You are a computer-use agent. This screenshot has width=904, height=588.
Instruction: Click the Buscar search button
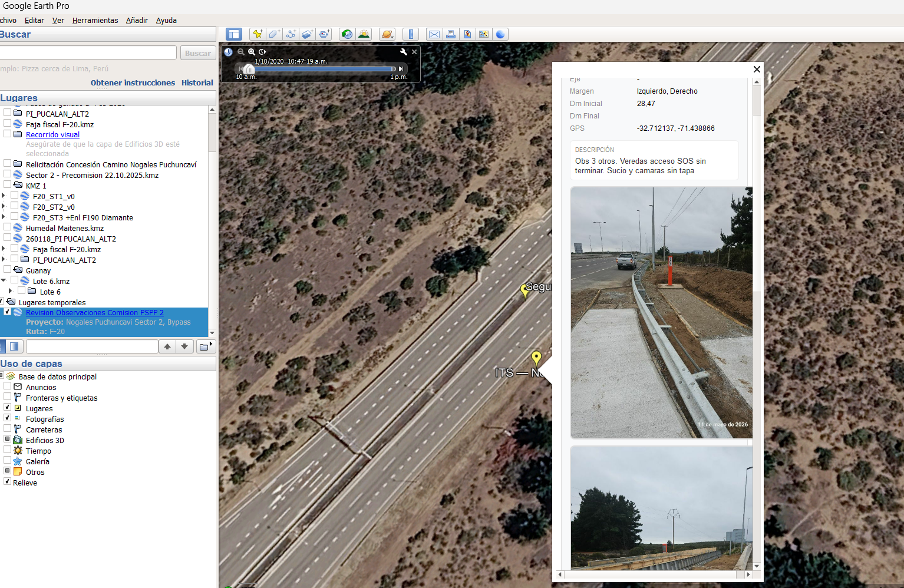198,53
